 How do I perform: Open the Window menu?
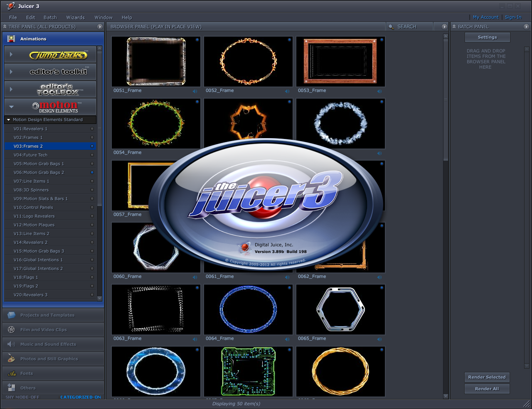coord(103,17)
